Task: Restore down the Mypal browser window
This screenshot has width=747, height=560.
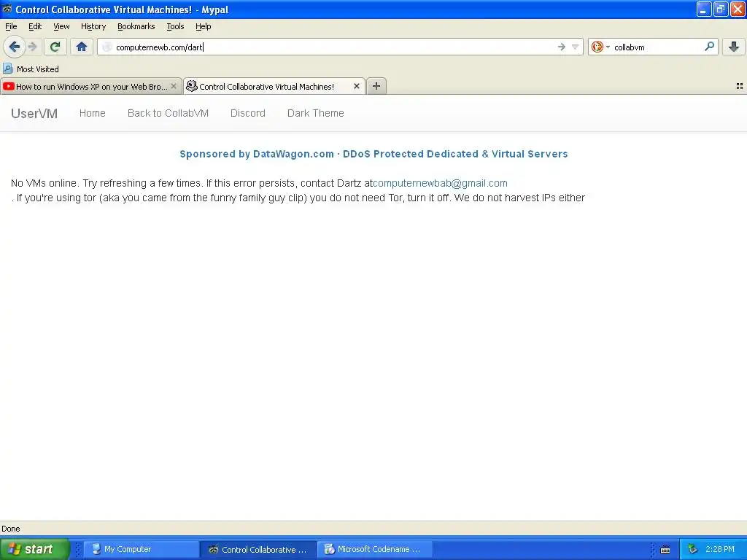Action: tap(720, 9)
